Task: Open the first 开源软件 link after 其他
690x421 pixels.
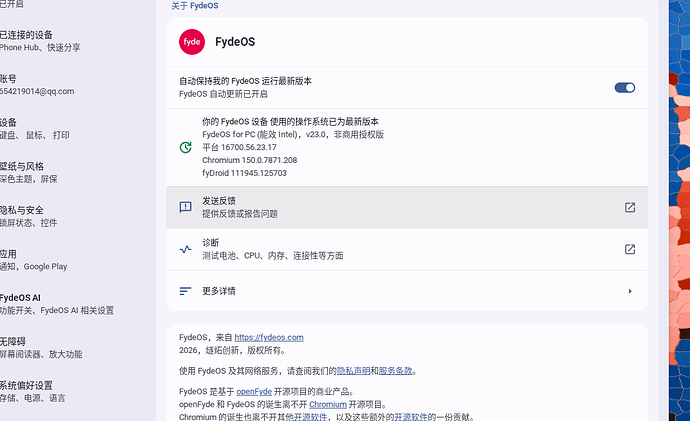Action: tap(310, 417)
